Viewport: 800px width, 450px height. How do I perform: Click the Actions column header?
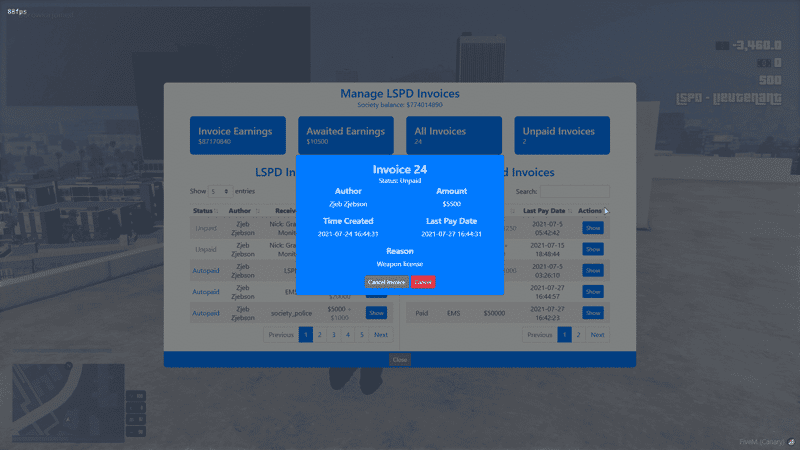coord(590,211)
